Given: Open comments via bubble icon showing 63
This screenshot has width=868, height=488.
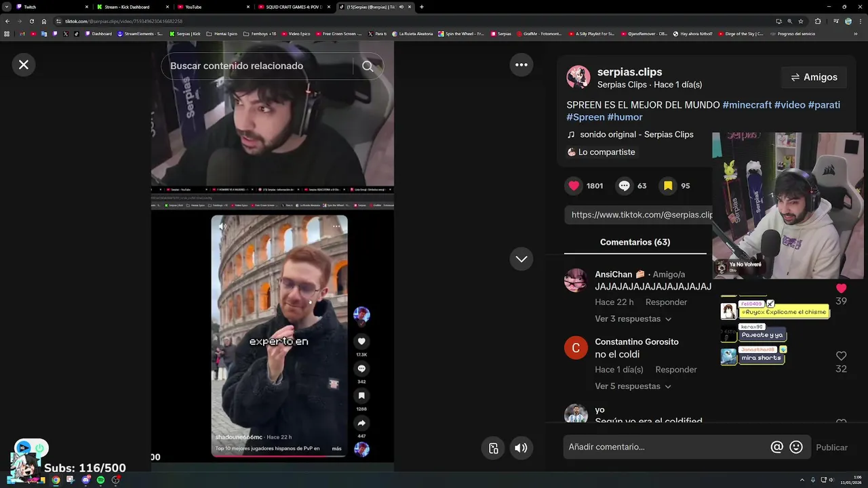Looking at the screenshot, I should tap(625, 186).
